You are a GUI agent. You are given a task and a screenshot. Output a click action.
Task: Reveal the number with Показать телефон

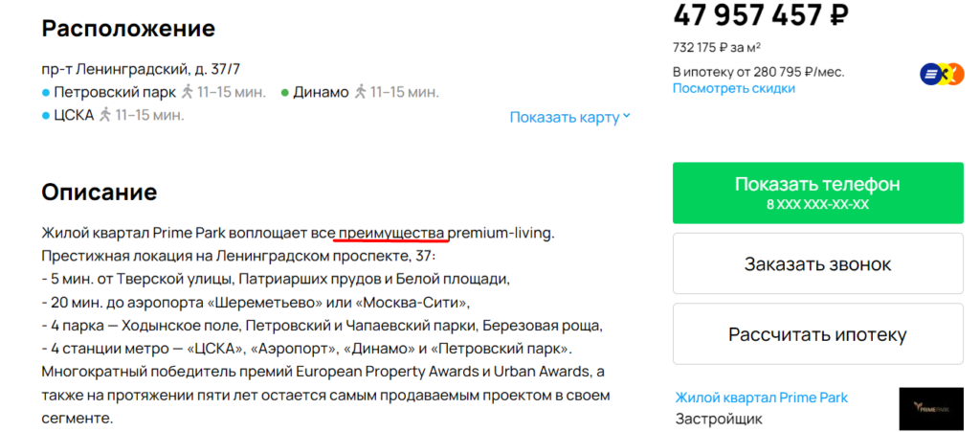point(817,193)
